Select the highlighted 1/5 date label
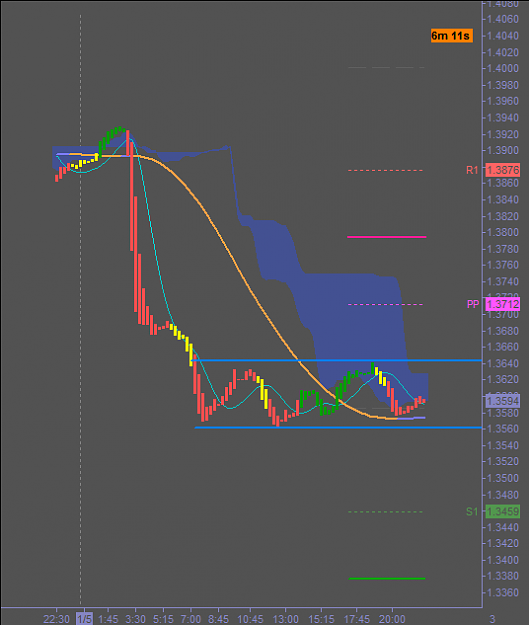Screen dimensions: 529x625 pos(84,619)
